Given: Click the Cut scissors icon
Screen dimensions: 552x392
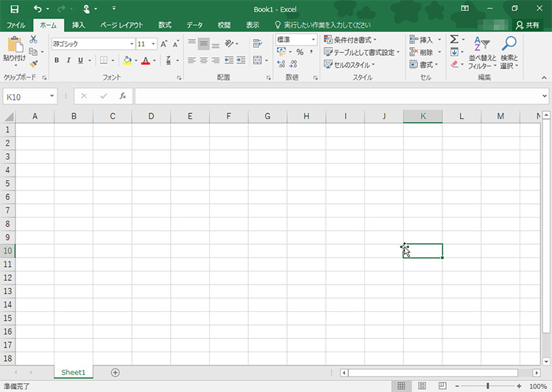Looking at the screenshot, I should (33, 40).
